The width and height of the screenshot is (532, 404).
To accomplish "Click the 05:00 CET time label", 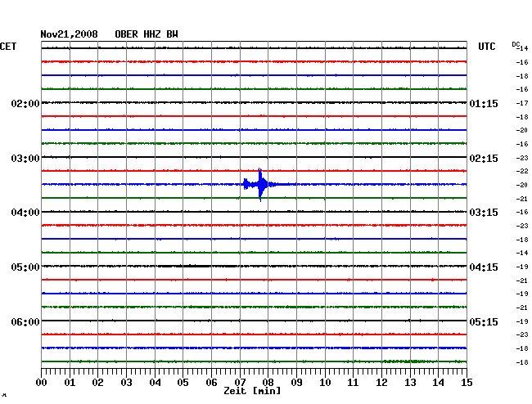I will point(25,267).
